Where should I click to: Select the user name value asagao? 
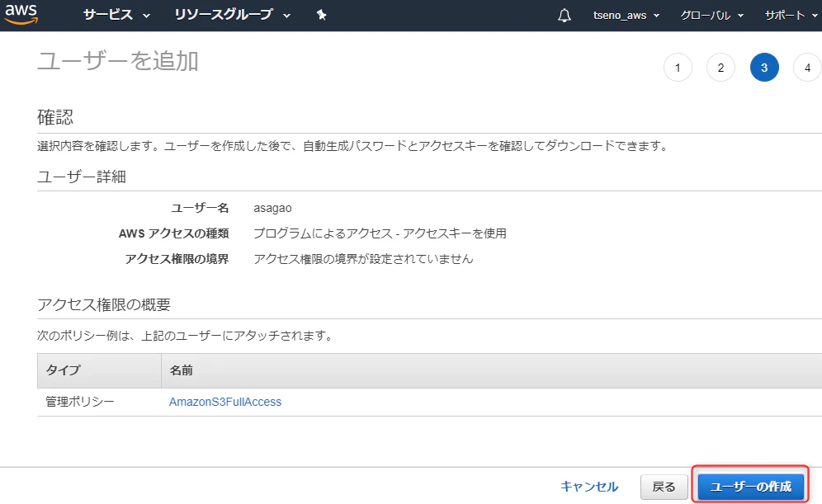pos(272,208)
